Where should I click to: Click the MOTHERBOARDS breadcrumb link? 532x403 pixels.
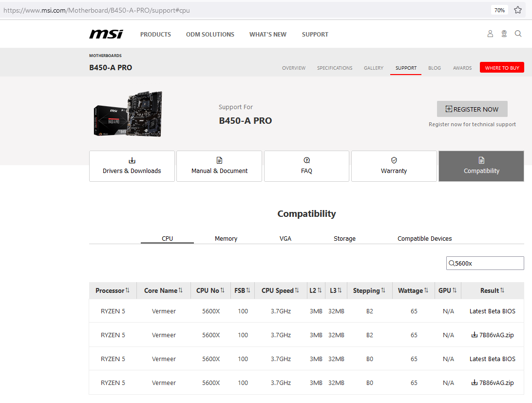tap(105, 56)
